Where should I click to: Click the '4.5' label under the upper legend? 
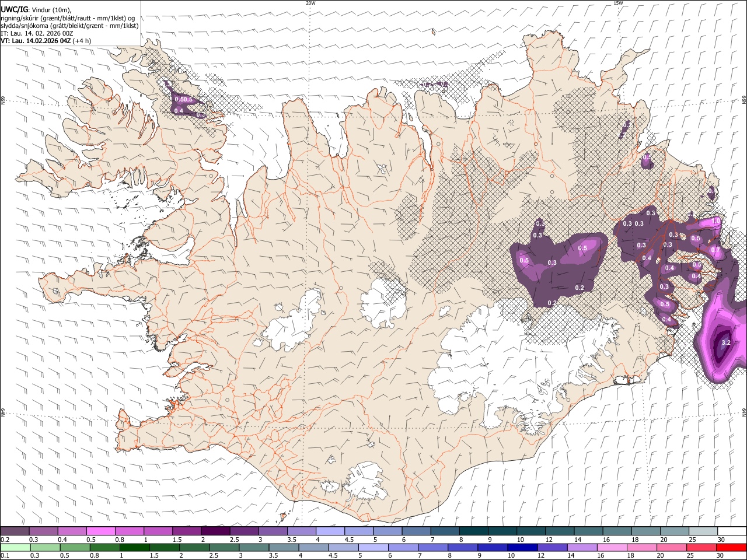tap(349, 540)
